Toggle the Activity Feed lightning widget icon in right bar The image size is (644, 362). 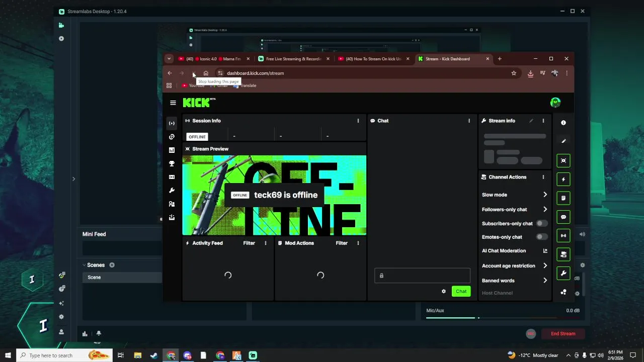coord(563,179)
